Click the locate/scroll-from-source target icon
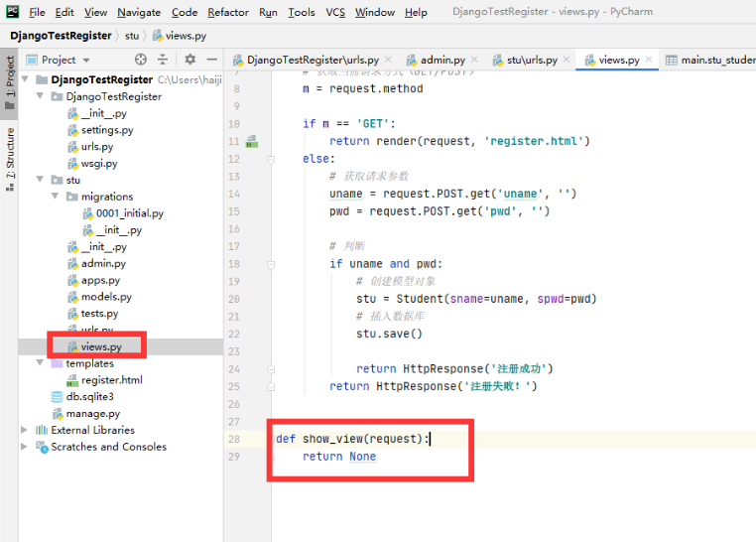The image size is (756, 542). pyautogui.click(x=141, y=60)
